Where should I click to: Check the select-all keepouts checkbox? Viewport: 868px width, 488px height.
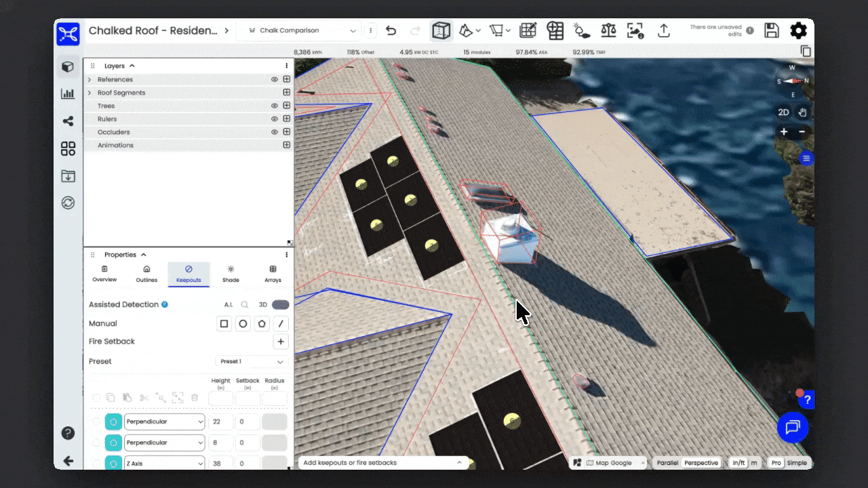click(x=96, y=398)
